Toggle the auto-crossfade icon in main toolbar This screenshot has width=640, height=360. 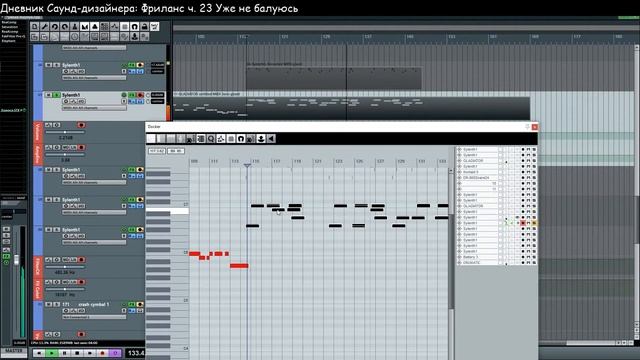click(x=84, y=27)
